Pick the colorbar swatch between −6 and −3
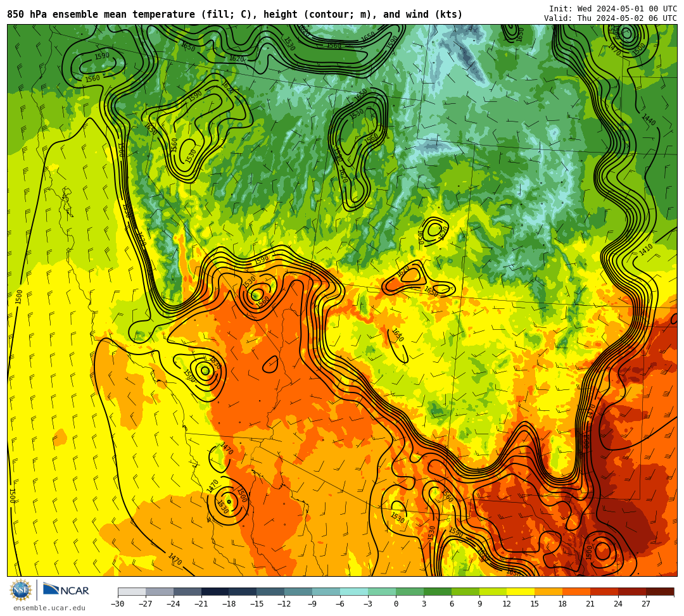The height and width of the screenshot is (616, 684). [x=354, y=591]
